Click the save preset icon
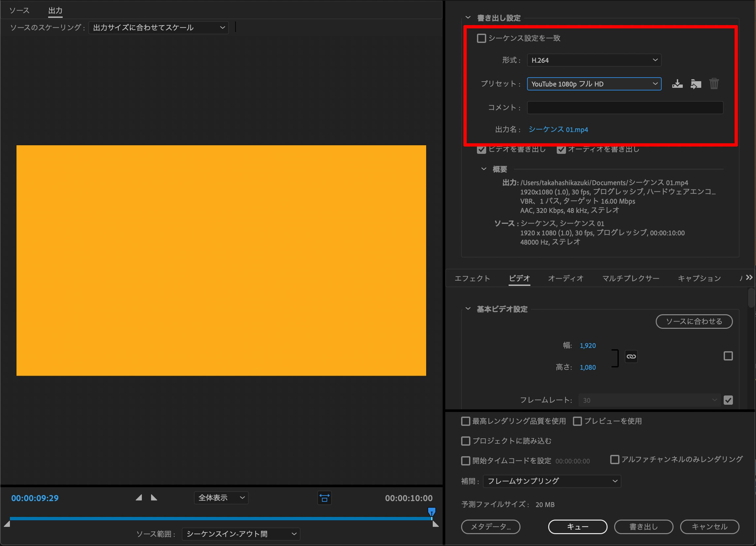This screenshot has height=546, width=756. tap(677, 84)
